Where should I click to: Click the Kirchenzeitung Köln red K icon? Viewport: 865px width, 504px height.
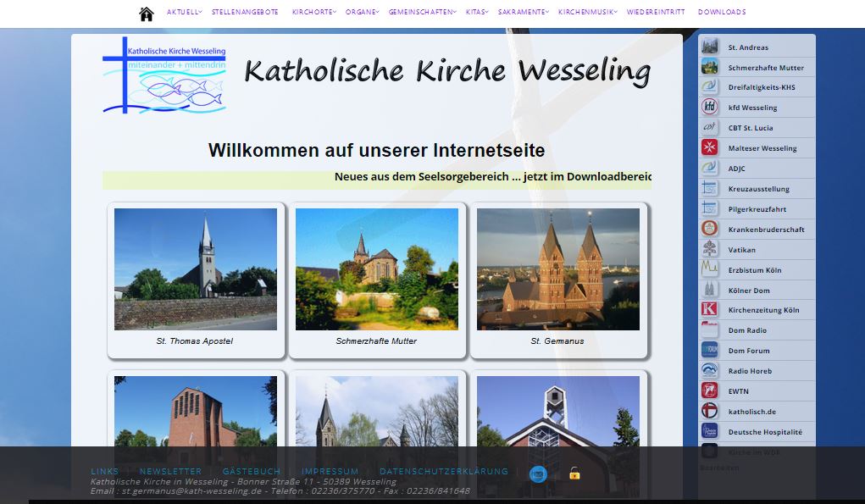point(709,309)
